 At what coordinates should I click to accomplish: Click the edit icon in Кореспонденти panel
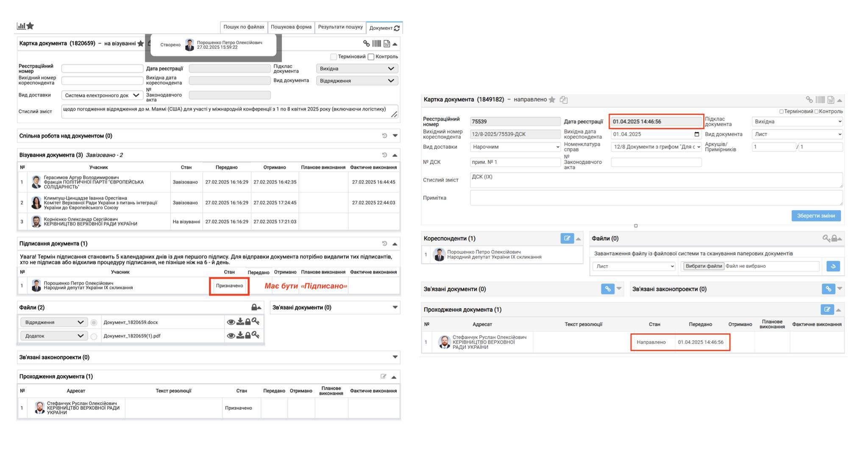[x=567, y=239]
